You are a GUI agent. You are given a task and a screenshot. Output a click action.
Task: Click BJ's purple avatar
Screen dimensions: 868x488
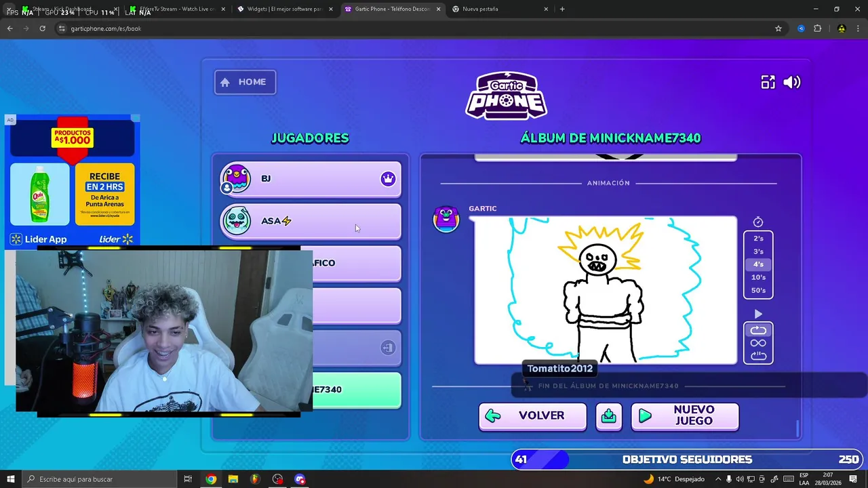point(237,179)
